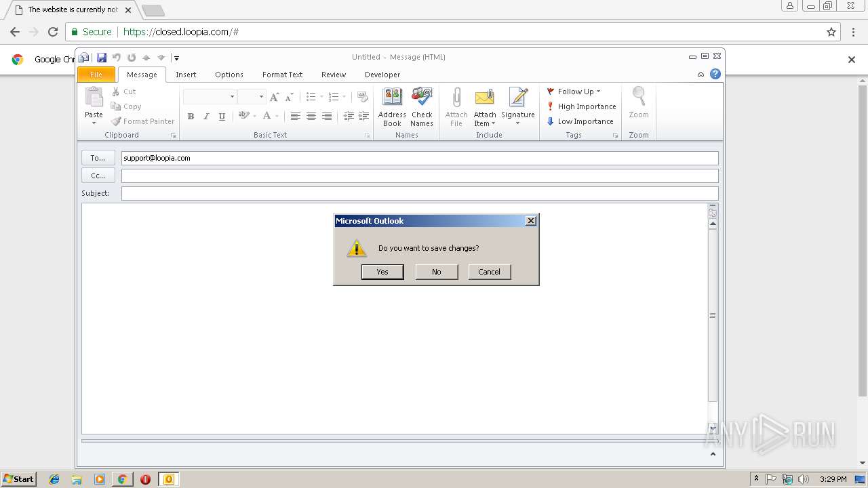The height and width of the screenshot is (488, 868).
Task: Toggle Center text alignment
Action: pyautogui.click(x=311, y=117)
